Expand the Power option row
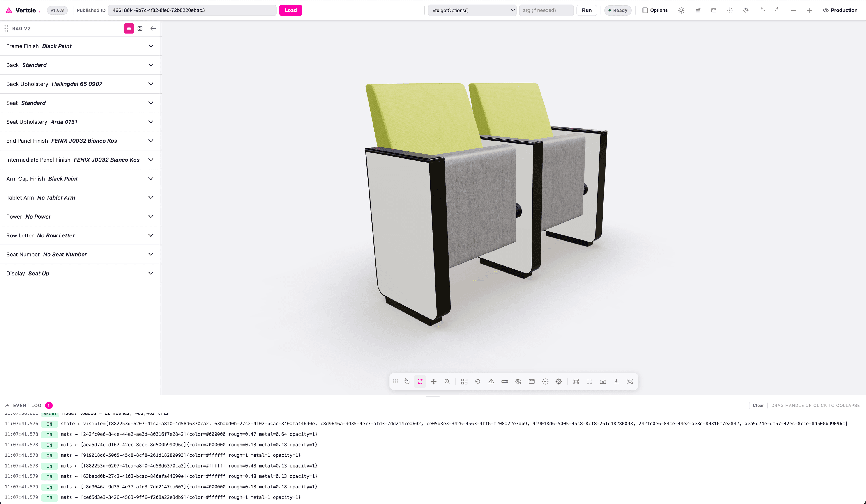This screenshot has width=866, height=504. (x=81, y=217)
